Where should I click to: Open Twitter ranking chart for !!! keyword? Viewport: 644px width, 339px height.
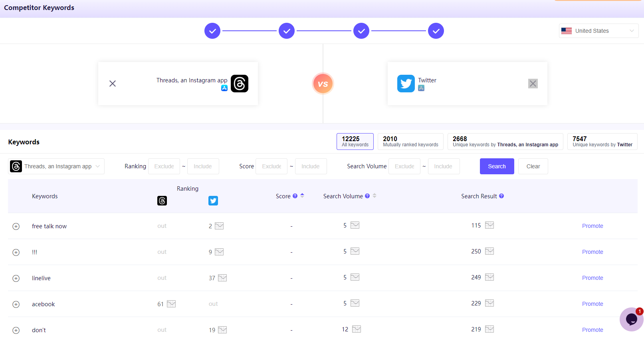click(x=219, y=252)
